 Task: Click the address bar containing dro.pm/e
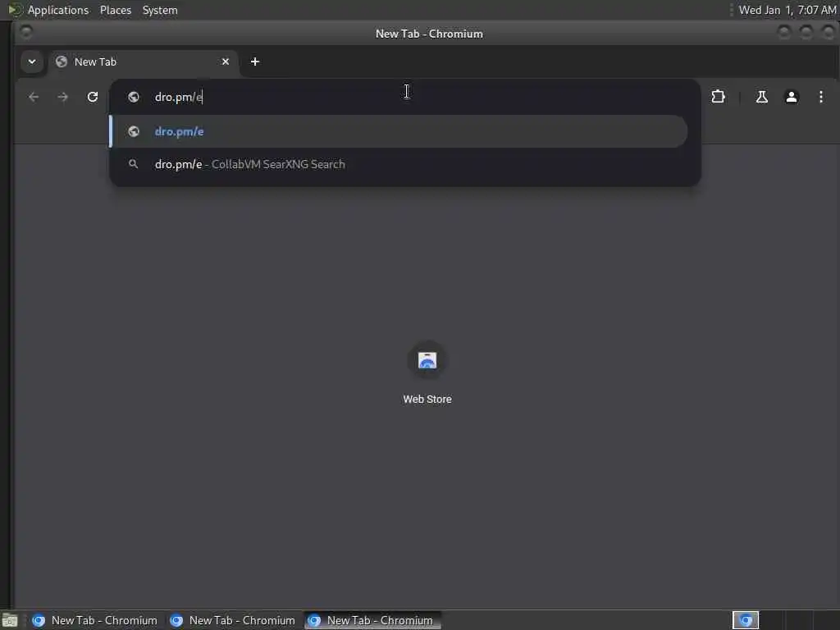(x=405, y=97)
